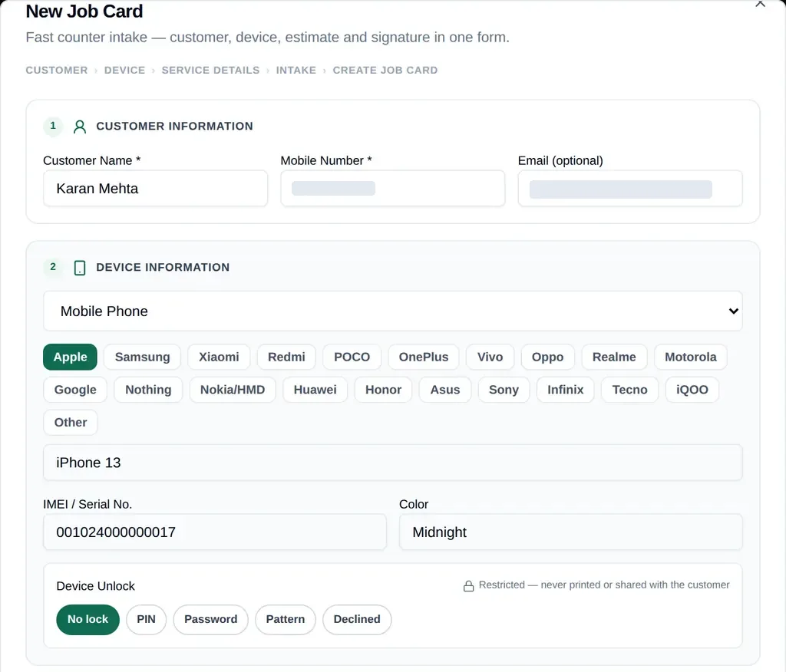Select the Asus brand chip
Image resolution: width=786 pixels, height=672 pixels.
445,390
